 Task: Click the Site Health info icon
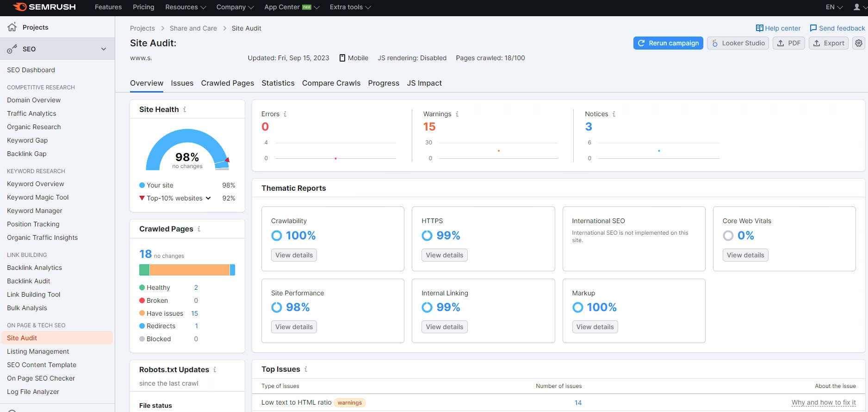185,109
